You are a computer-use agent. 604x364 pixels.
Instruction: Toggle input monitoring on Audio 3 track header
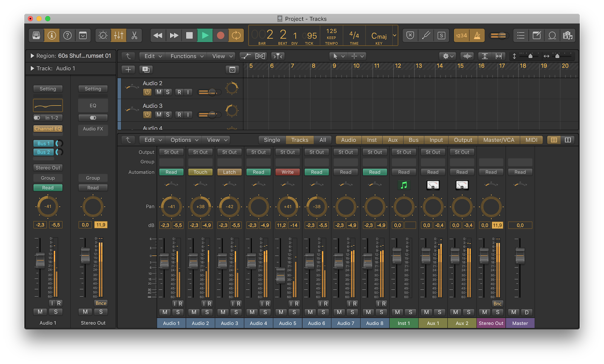pyautogui.click(x=188, y=115)
